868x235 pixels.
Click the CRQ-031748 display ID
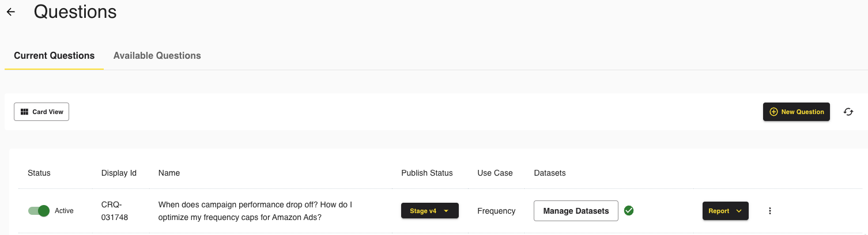pyautogui.click(x=115, y=211)
